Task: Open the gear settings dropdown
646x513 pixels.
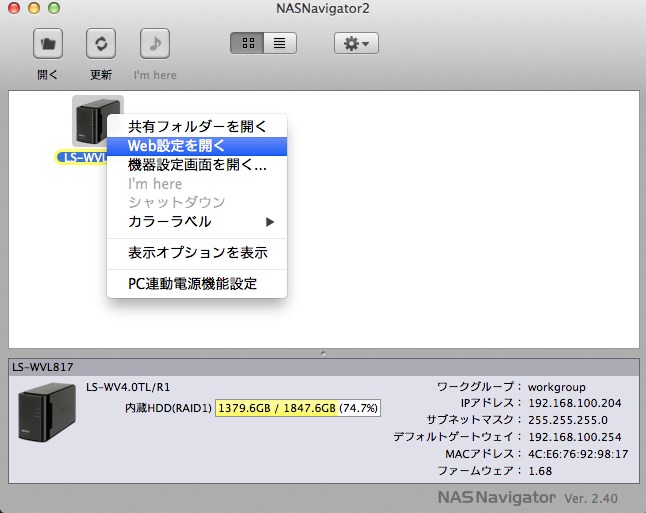Action: coord(356,43)
